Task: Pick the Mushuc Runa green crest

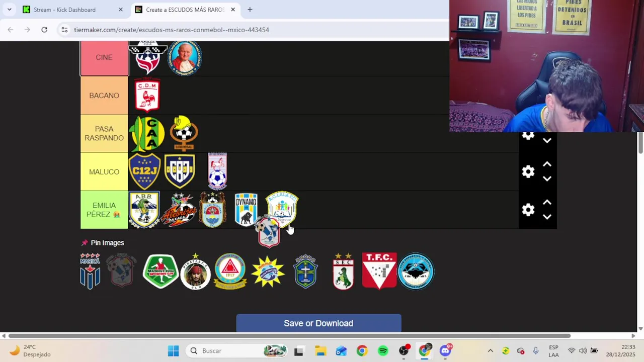Action: pos(160,271)
